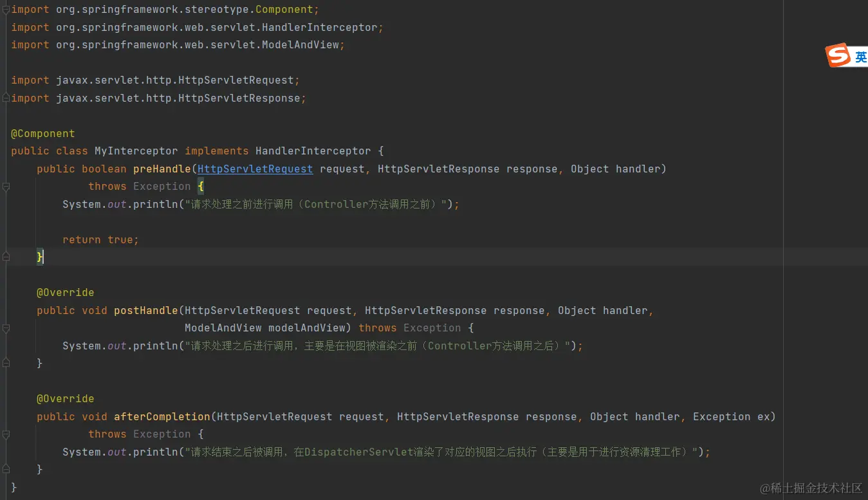Click the @Component annotation
This screenshot has height=500, width=868.
(x=43, y=133)
